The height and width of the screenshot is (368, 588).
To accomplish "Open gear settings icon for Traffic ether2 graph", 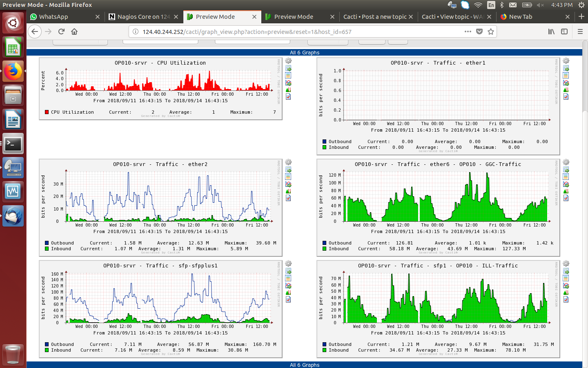I will click(x=288, y=162).
